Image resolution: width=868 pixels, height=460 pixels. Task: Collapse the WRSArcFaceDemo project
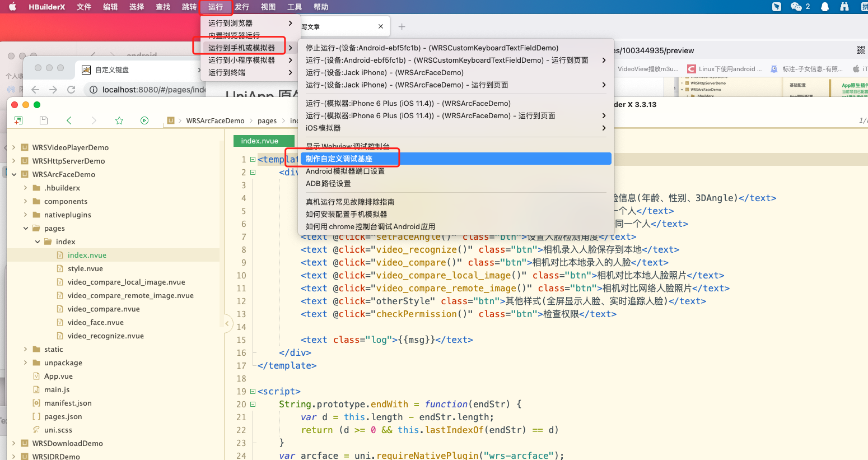click(x=13, y=174)
